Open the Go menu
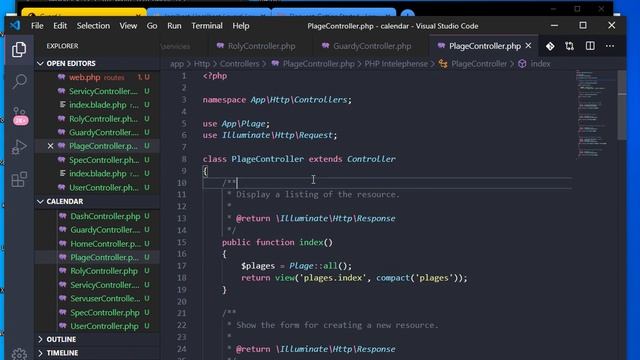 [152, 26]
